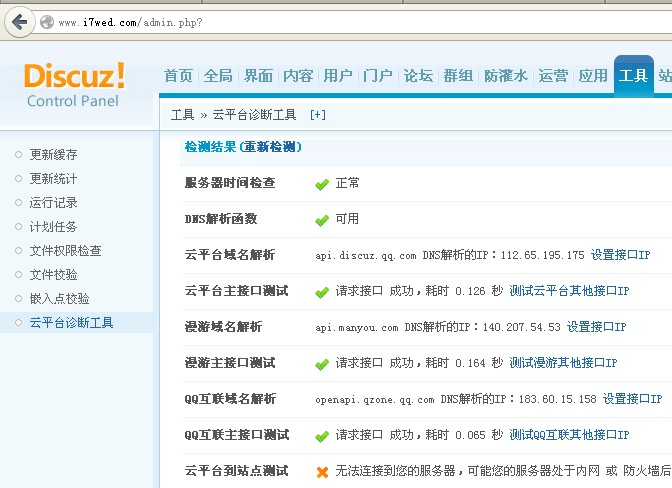Select 运行记录 sidebar item
The width and height of the screenshot is (672, 488).
click(x=53, y=203)
